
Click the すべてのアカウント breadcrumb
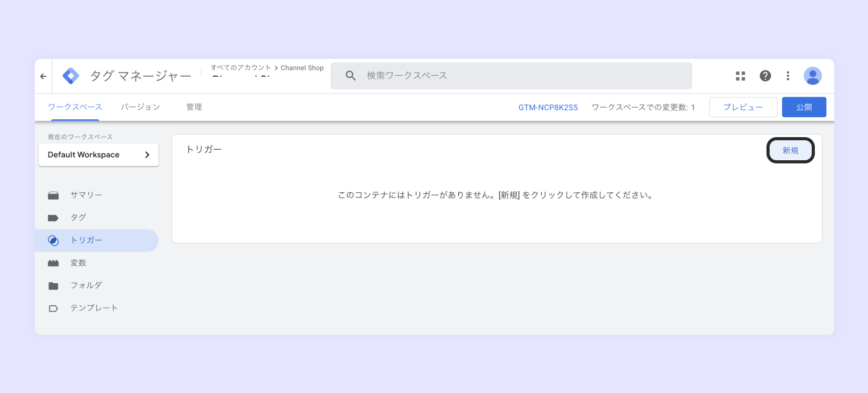click(x=241, y=68)
